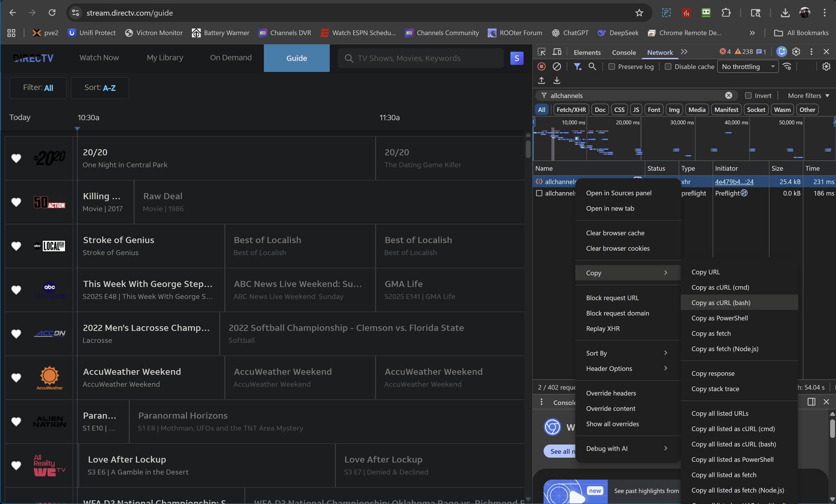Tick the Invert filter checkbox
The image size is (836, 504).
click(x=748, y=96)
